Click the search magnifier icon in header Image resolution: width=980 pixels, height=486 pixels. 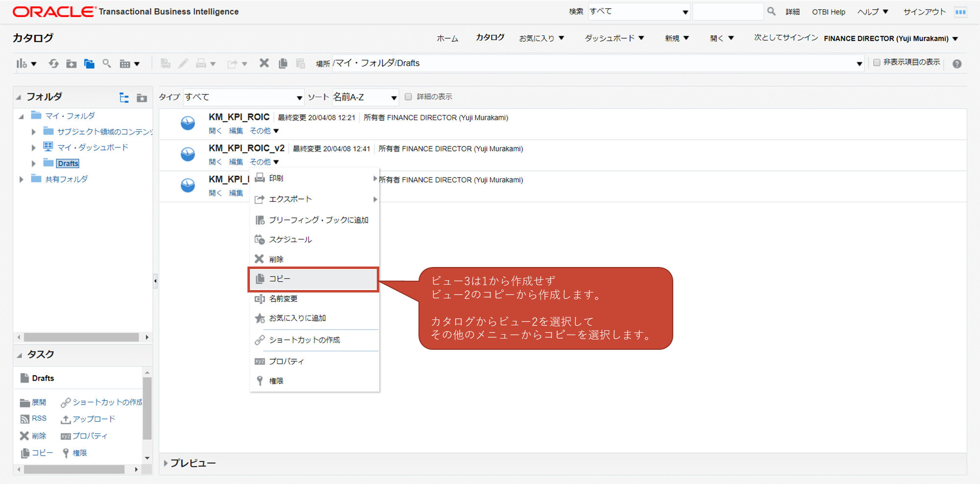pos(771,11)
